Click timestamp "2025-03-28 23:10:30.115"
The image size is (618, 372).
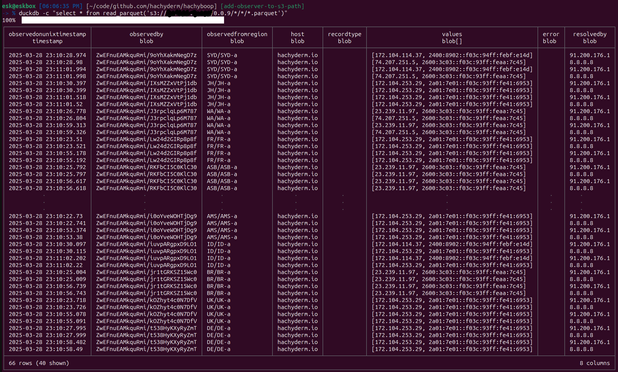click(47, 251)
